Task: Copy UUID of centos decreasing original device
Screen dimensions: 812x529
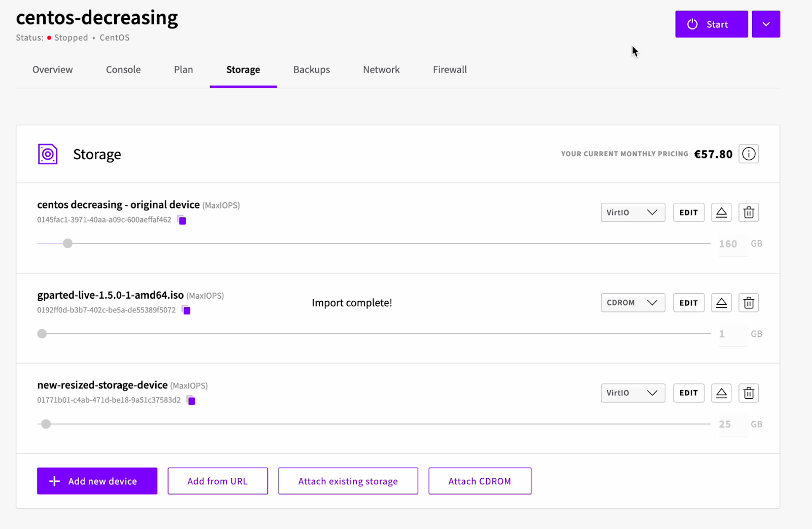Action: [182, 220]
